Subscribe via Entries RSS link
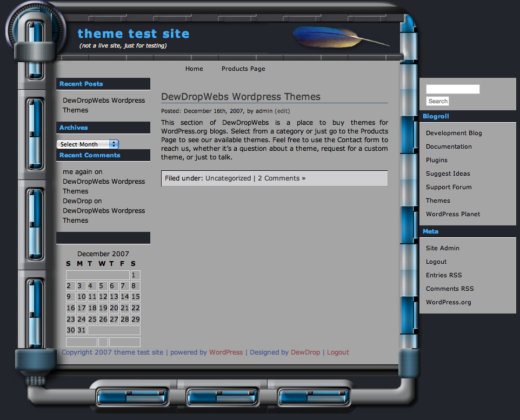This screenshot has height=420, width=520. (x=444, y=275)
